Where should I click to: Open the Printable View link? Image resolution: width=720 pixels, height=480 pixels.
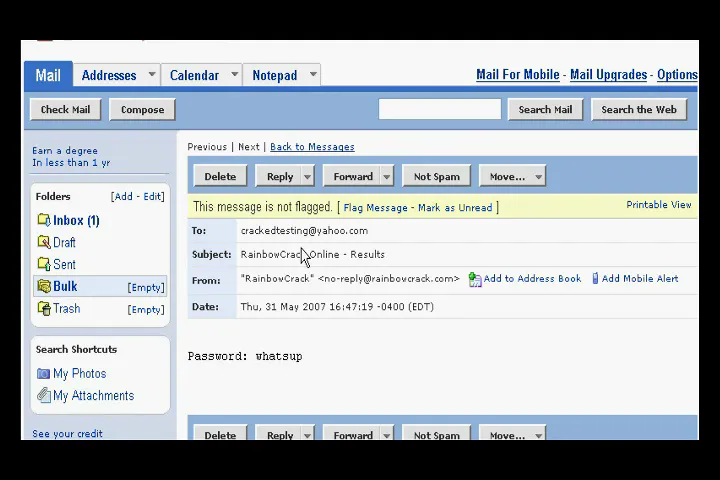(x=659, y=205)
